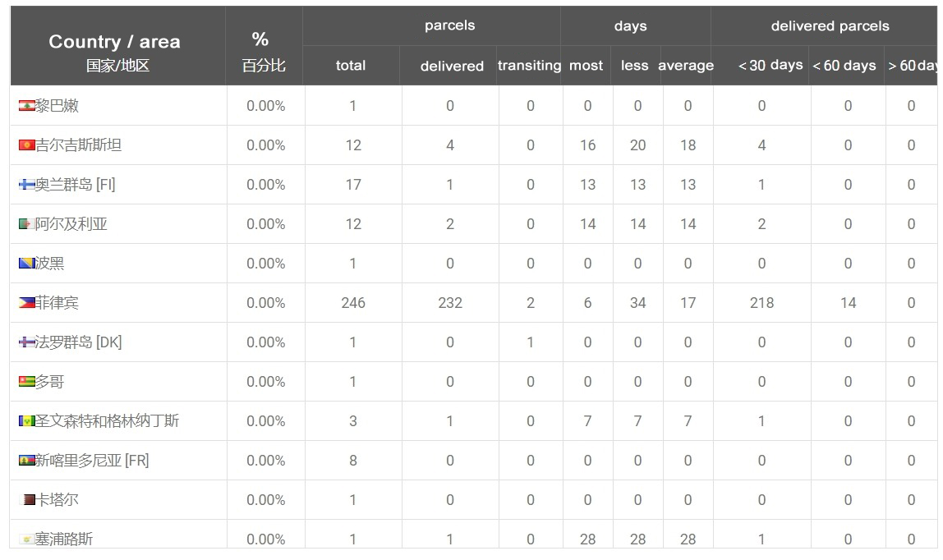Click the Faroe Islands flag icon
The image size is (943, 560).
pos(26,342)
